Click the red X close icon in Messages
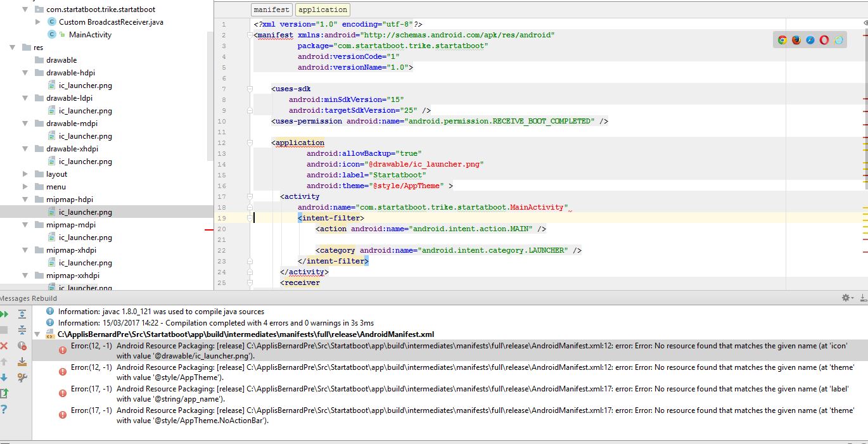 point(4,346)
